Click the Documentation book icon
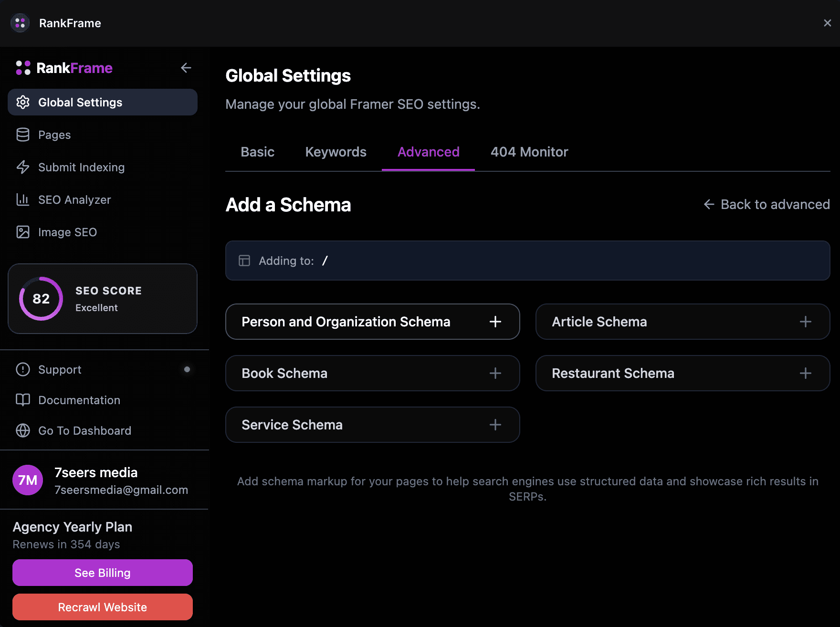The image size is (840, 627). click(23, 400)
